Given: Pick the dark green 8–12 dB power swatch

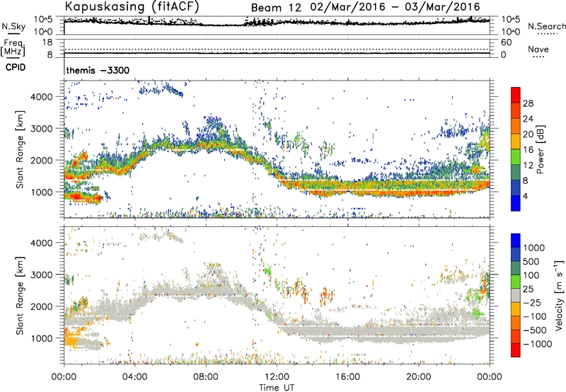Looking at the screenshot, I should tap(516, 172).
